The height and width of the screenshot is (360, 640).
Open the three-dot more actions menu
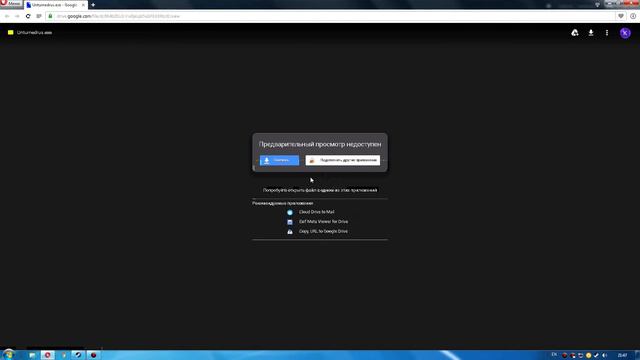coord(607,33)
